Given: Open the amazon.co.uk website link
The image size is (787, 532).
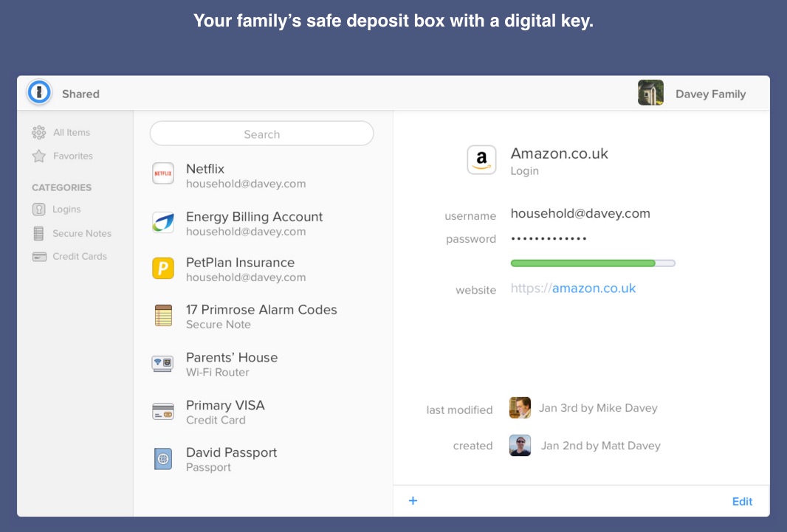Looking at the screenshot, I should click(594, 289).
